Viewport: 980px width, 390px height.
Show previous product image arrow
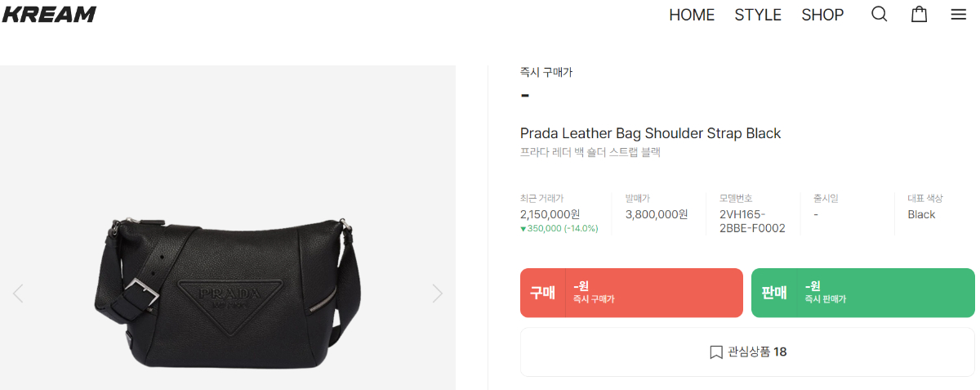[18, 293]
